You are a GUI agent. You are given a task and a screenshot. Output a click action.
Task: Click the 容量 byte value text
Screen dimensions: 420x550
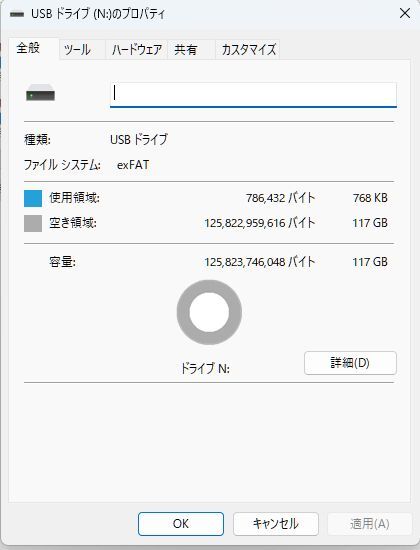tap(260, 262)
